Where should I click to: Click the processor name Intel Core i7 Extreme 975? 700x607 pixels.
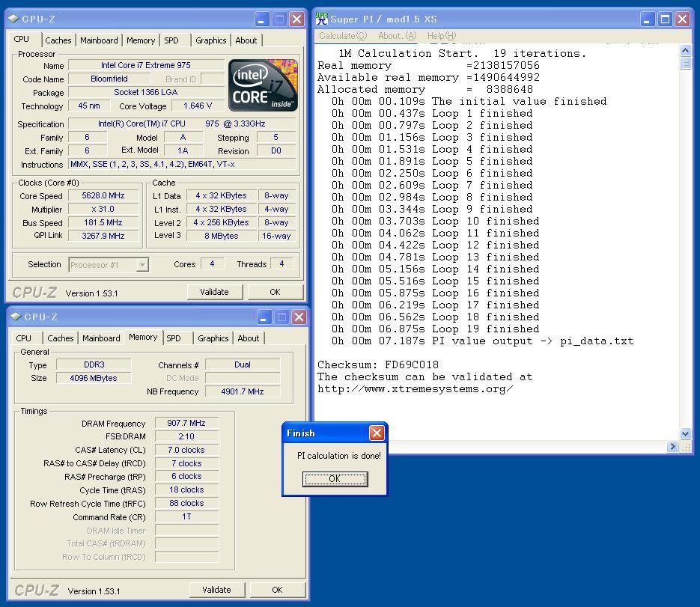coord(146,65)
